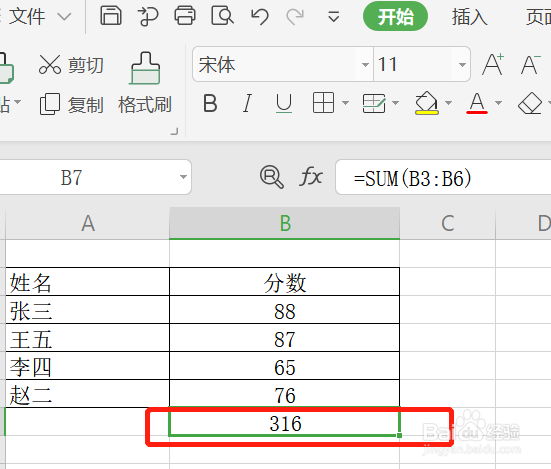Expand the quick access toolbar customize arrow
551x469 pixels.
(333, 17)
